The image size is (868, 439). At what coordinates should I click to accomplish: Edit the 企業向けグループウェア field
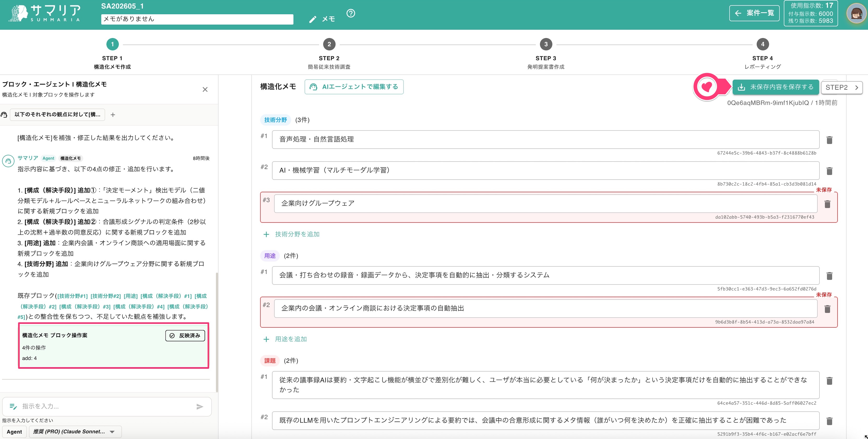[x=545, y=204]
